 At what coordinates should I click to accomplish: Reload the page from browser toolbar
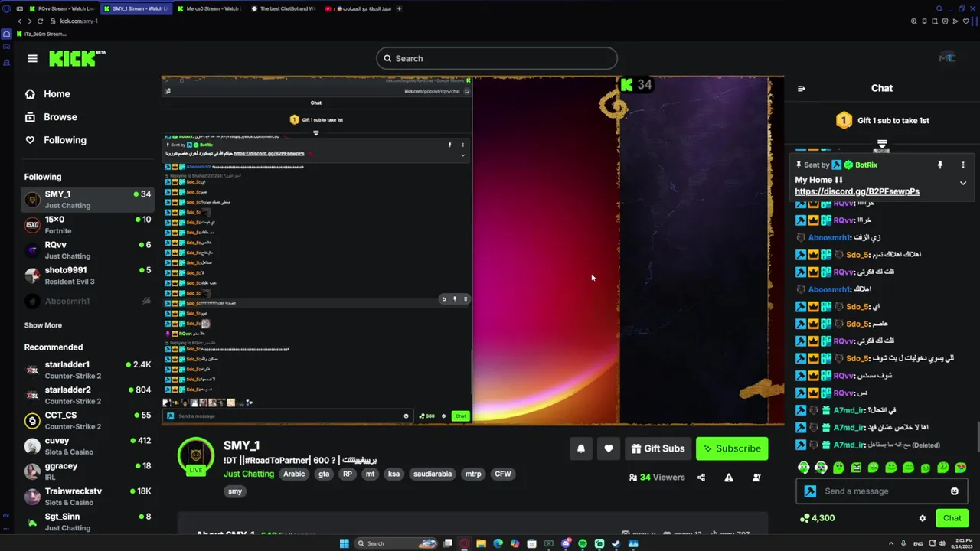(x=40, y=21)
